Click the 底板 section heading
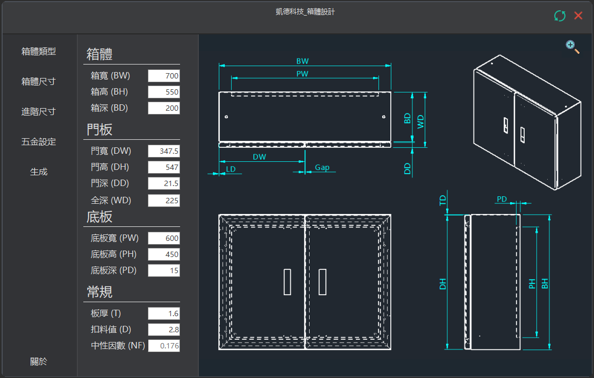Screen dimensions: 594x378 click(99, 217)
